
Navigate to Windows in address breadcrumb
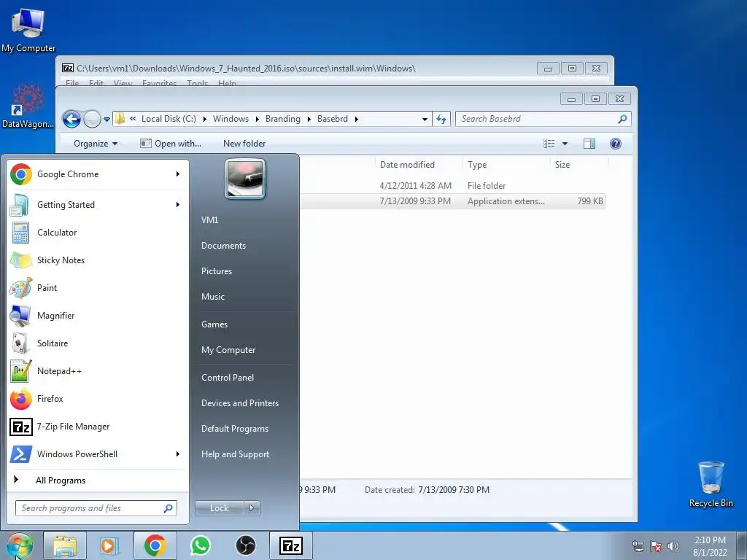point(231,119)
